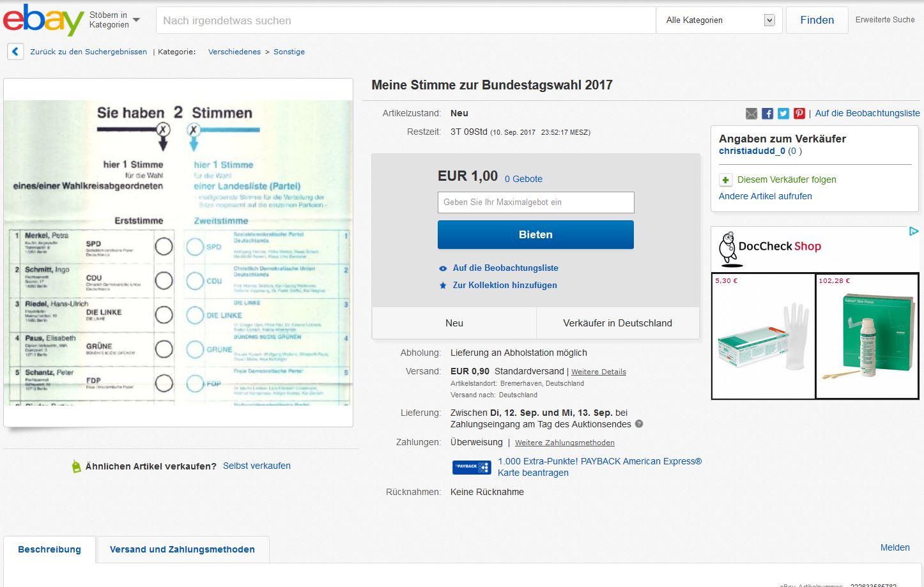Click the listing title Meine Stimme zur Bundestagswahl 2017

(x=492, y=86)
